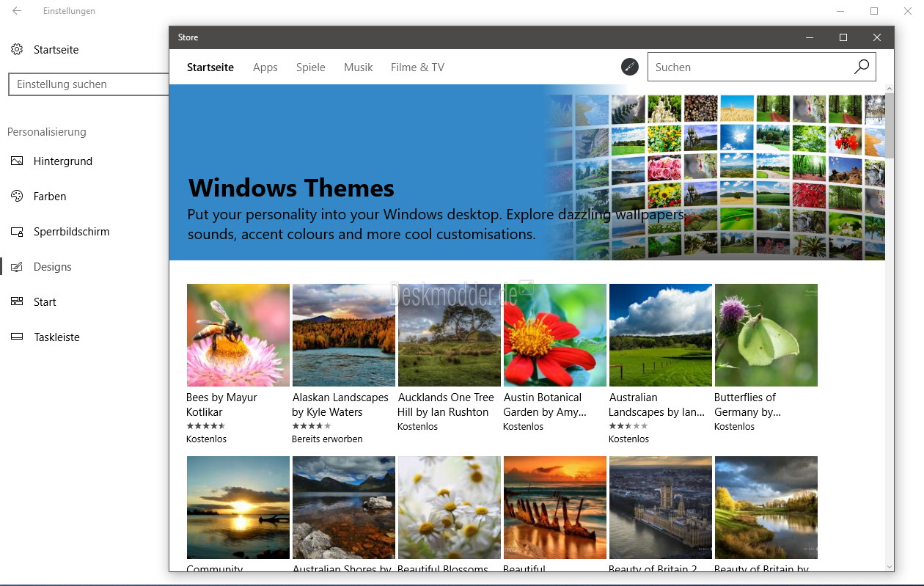This screenshot has height=586, width=924.
Task: Go back using the Einstellungen back arrow
Action: click(x=17, y=11)
